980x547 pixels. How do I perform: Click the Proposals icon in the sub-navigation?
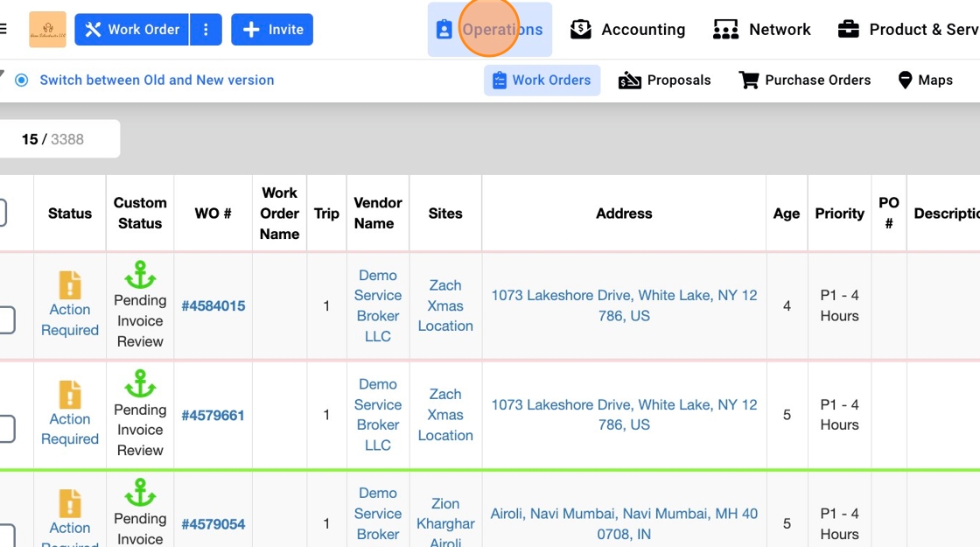click(630, 81)
